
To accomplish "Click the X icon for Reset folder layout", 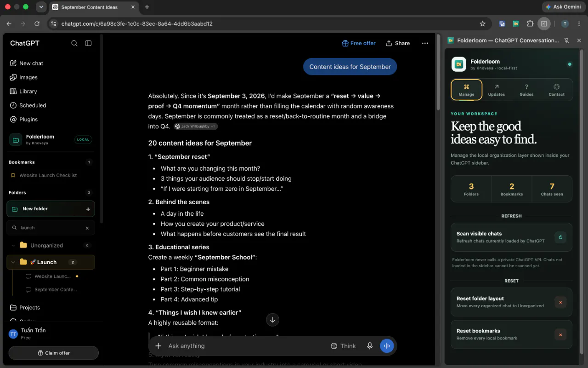I will coord(560,302).
